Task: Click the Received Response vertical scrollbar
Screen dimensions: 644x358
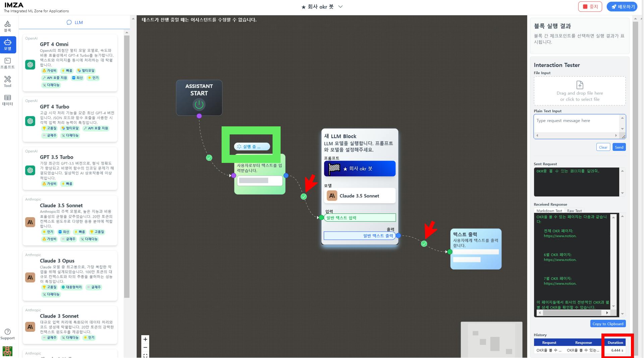Action: [622, 265]
